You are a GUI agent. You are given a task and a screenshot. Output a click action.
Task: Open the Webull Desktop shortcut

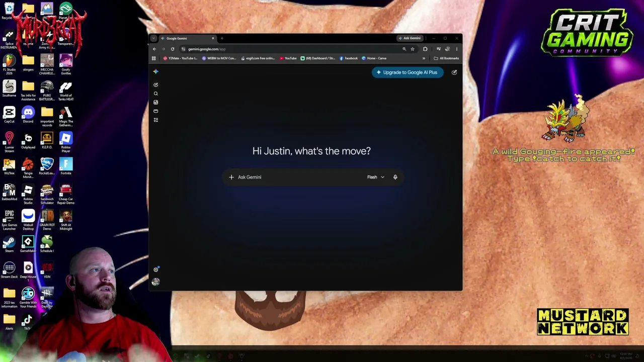click(28, 220)
